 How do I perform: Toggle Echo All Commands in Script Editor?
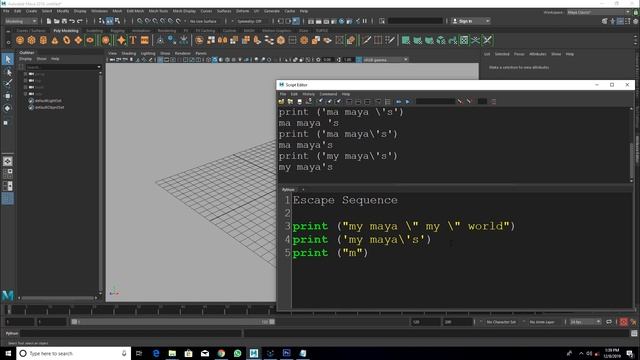pos(378,101)
